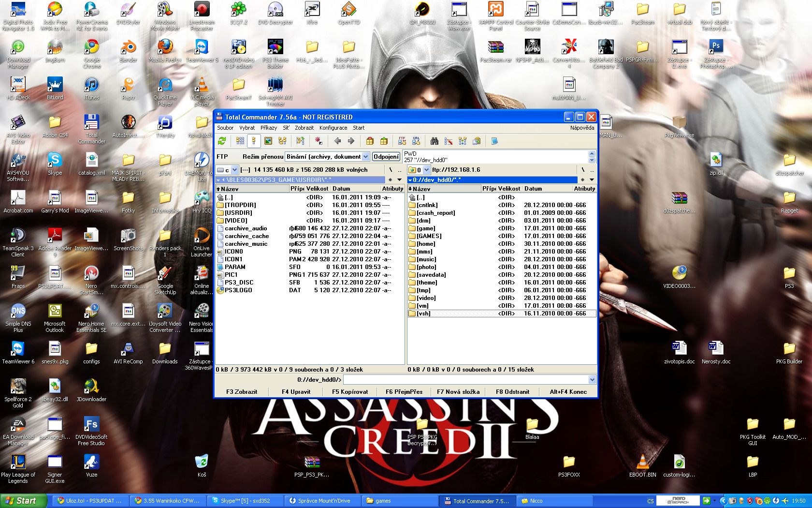This screenshot has width=812, height=508.
Task: Go back with the left arrow icon
Action: [x=337, y=141]
